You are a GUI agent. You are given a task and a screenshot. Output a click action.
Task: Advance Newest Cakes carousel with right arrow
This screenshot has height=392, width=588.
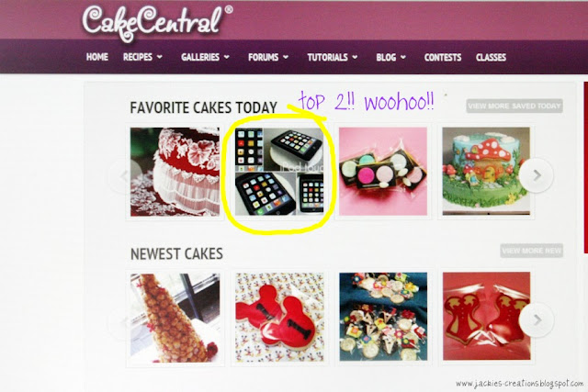[537, 319]
